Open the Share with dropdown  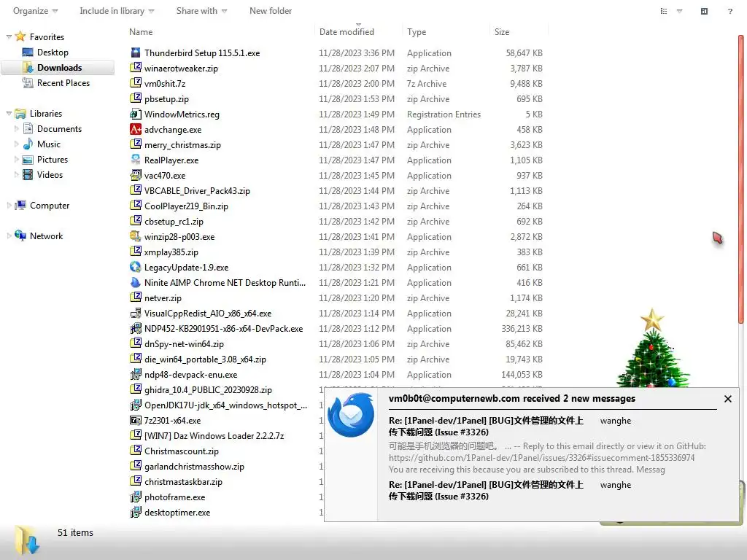201,10
